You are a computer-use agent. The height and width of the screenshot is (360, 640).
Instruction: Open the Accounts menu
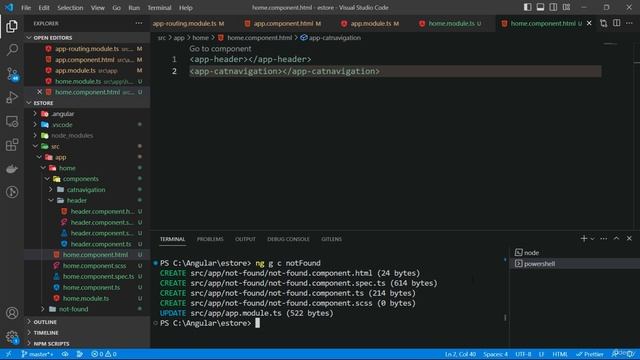(12, 313)
